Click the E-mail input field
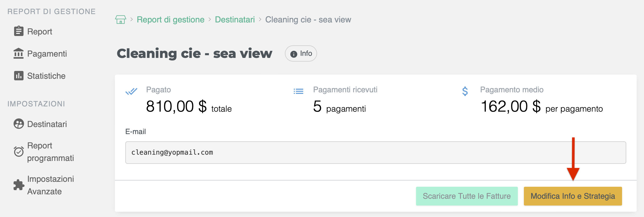 (x=376, y=153)
